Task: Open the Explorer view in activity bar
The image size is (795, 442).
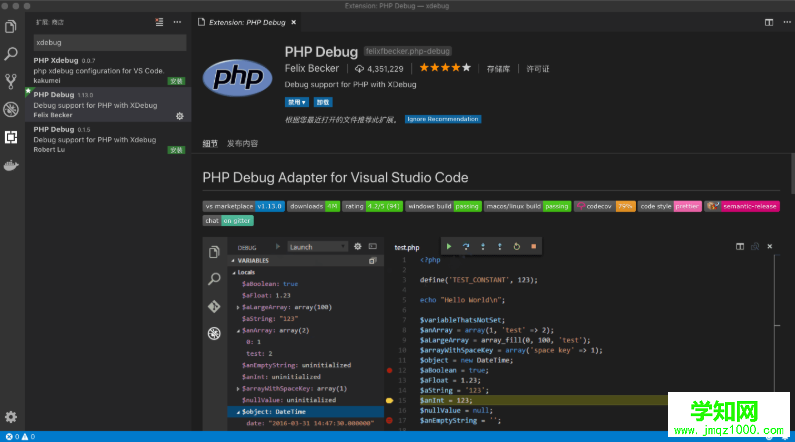Action: [11, 26]
